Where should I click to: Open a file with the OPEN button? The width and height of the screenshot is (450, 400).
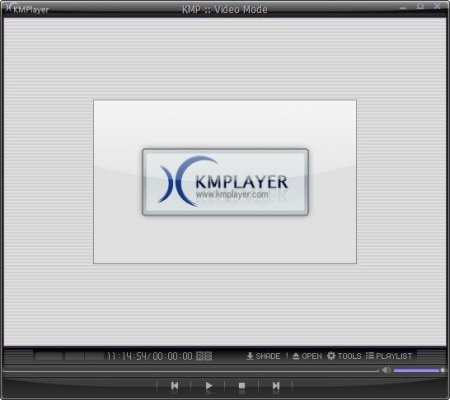[307, 356]
